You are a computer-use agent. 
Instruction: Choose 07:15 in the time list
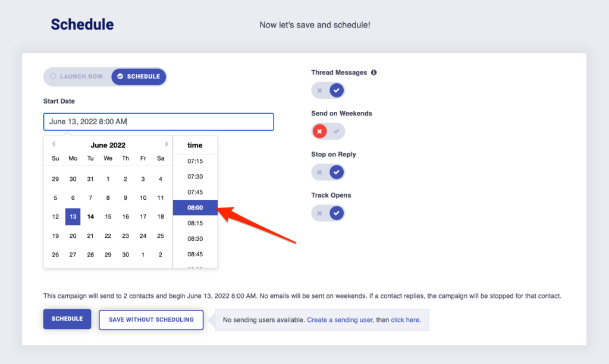click(195, 161)
